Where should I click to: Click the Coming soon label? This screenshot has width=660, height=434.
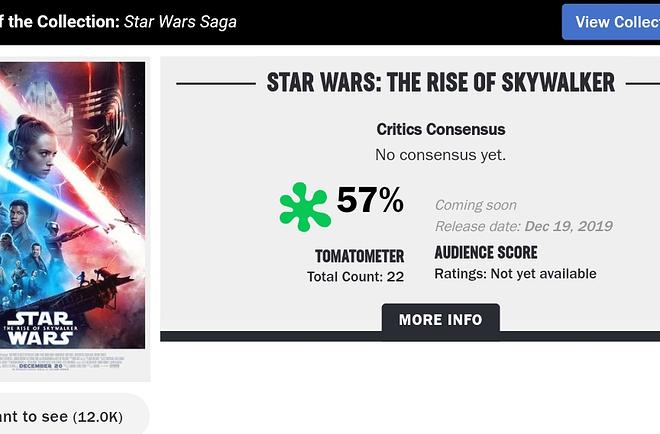point(475,205)
